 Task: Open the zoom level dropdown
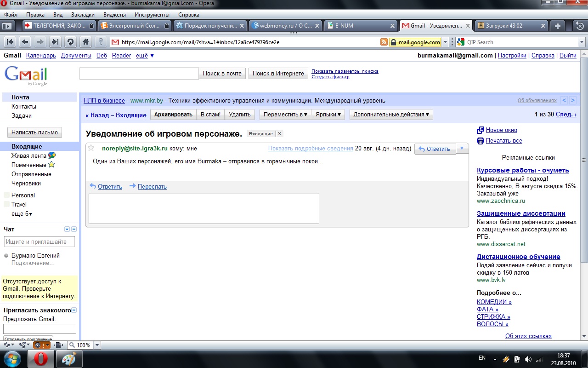point(97,345)
